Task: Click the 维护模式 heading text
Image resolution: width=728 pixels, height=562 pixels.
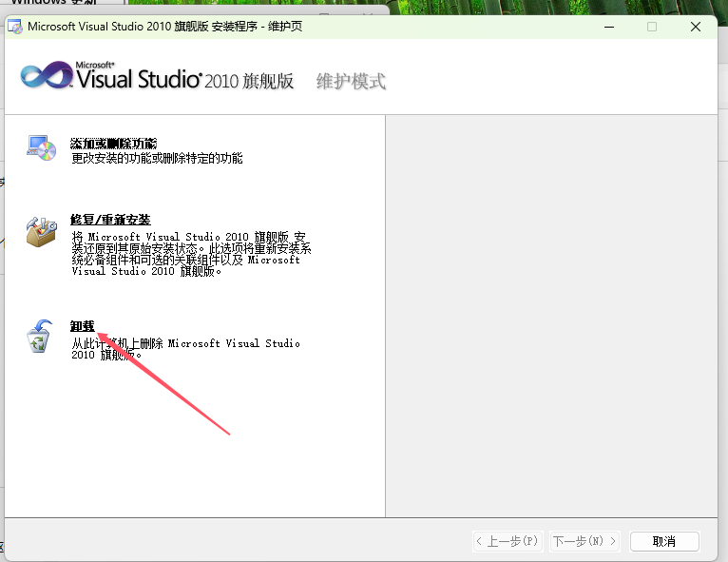Action: pyautogui.click(x=351, y=81)
